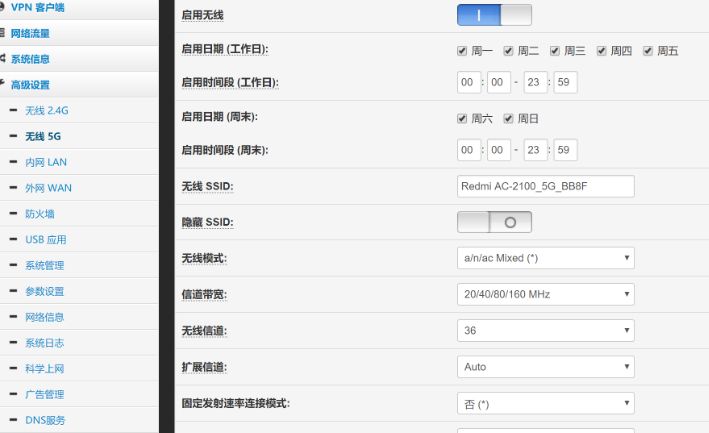
Task: Go to the 内网 LAN menu item
Action: point(46,162)
